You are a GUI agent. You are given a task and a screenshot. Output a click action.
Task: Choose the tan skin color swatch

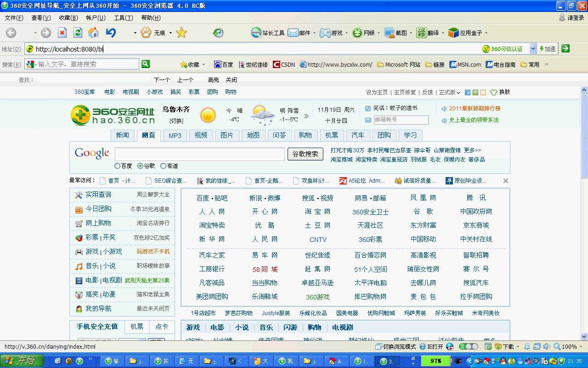(483, 92)
